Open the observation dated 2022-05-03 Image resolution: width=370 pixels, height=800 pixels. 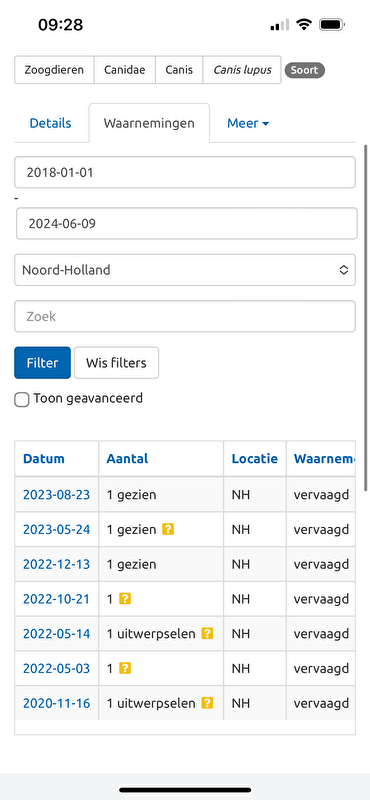pos(57,668)
